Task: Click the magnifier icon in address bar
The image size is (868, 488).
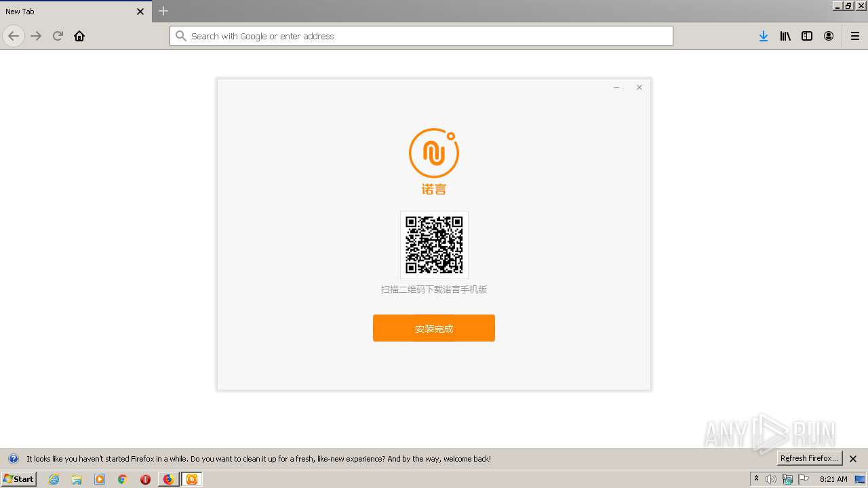Action: (x=180, y=36)
